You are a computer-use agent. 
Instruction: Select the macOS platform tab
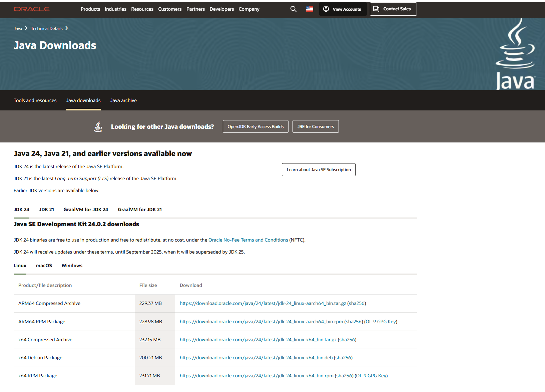click(44, 266)
